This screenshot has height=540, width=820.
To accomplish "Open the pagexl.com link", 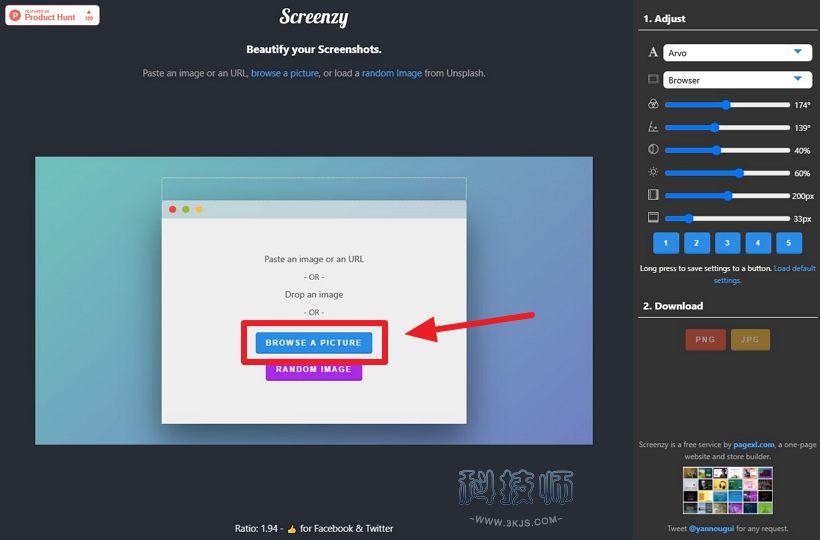I will coord(754,445).
